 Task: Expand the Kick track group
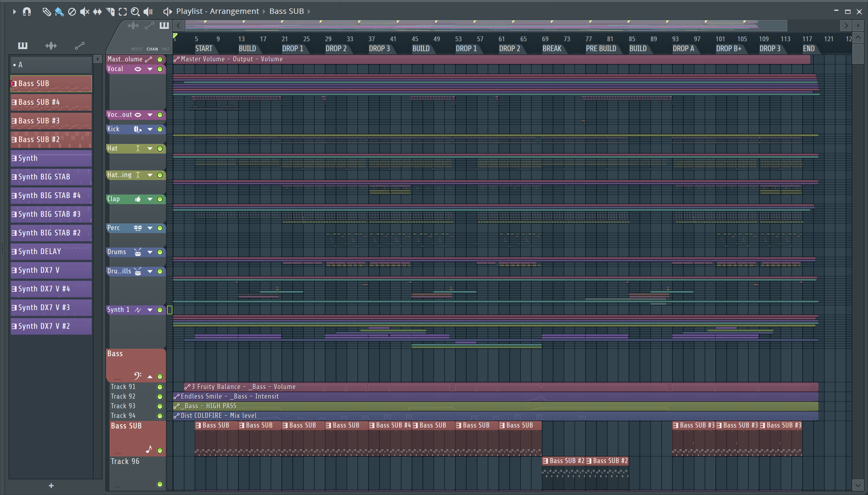point(150,129)
